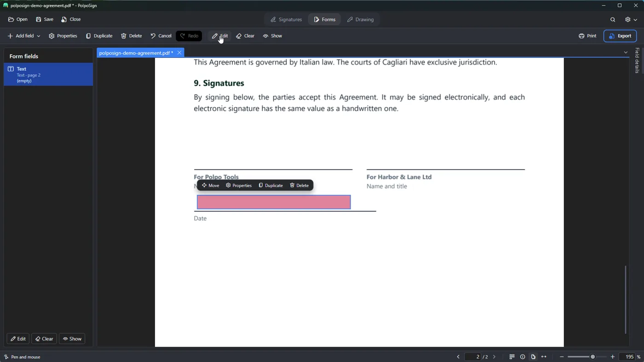Viewport: 644px width, 362px height.
Task: Expand the Add field dropdown
Action: point(24,36)
